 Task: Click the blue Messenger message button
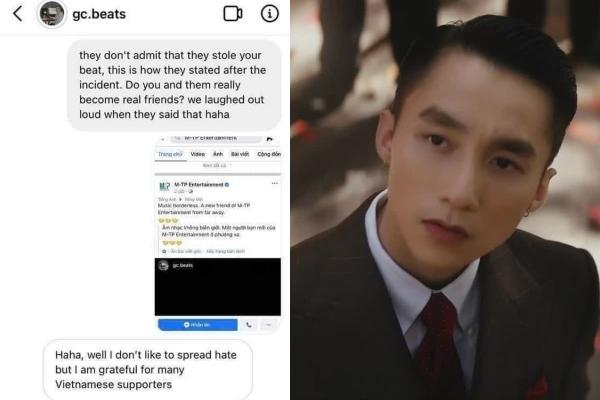coord(198,325)
